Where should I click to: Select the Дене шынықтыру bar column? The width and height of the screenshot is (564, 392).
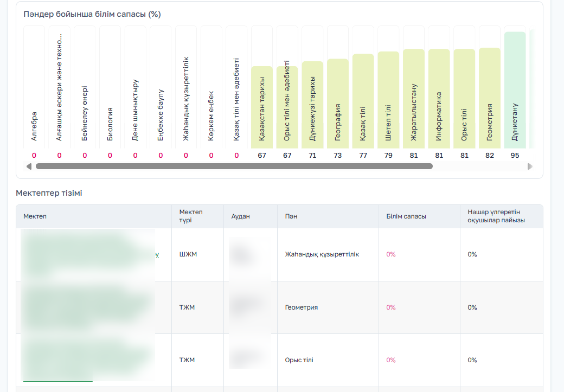pos(135,87)
